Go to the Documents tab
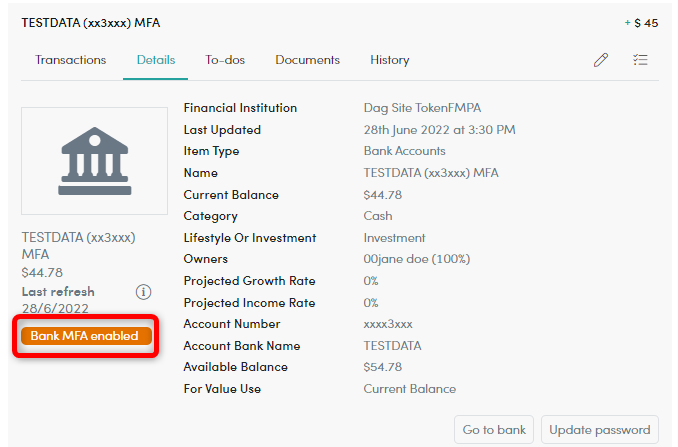 [x=307, y=60]
